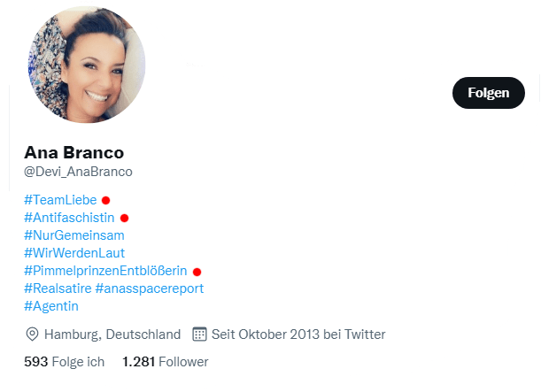Open the #Agentin hashtag link
Image resolution: width=541 pixels, height=392 pixels.
pyautogui.click(x=51, y=306)
